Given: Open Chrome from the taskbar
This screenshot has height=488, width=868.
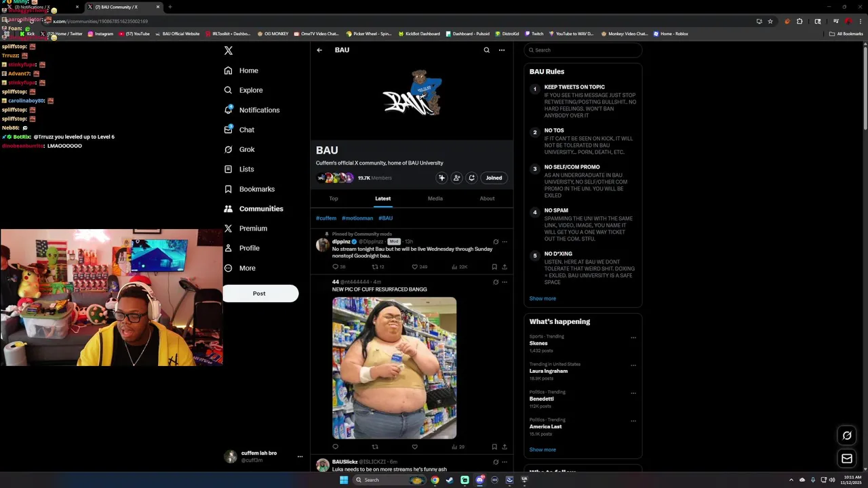Looking at the screenshot, I should point(435,480).
